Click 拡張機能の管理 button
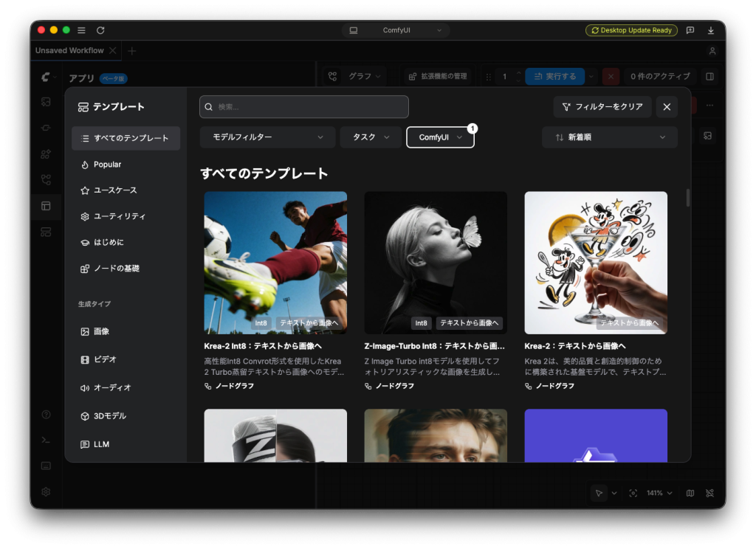756x549 pixels. click(x=438, y=76)
